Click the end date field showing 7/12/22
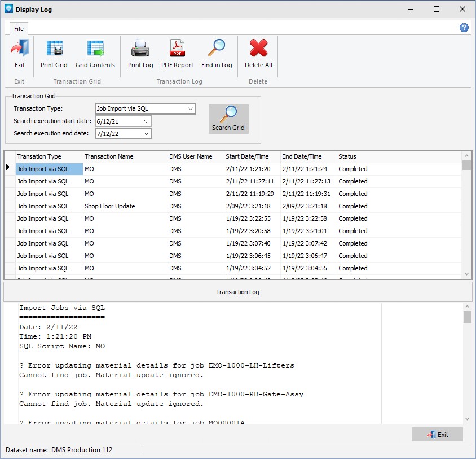 (x=118, y=134)
